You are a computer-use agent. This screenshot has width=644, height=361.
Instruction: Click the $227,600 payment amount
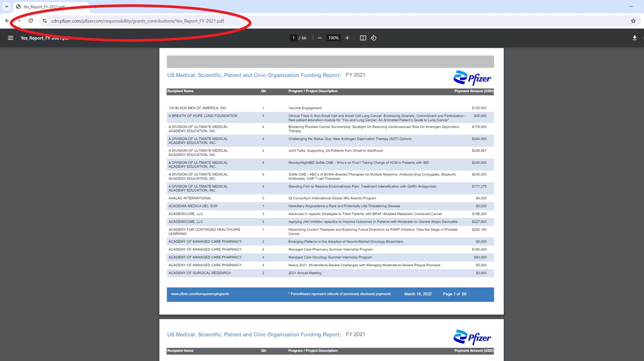[x=479, y=222]
